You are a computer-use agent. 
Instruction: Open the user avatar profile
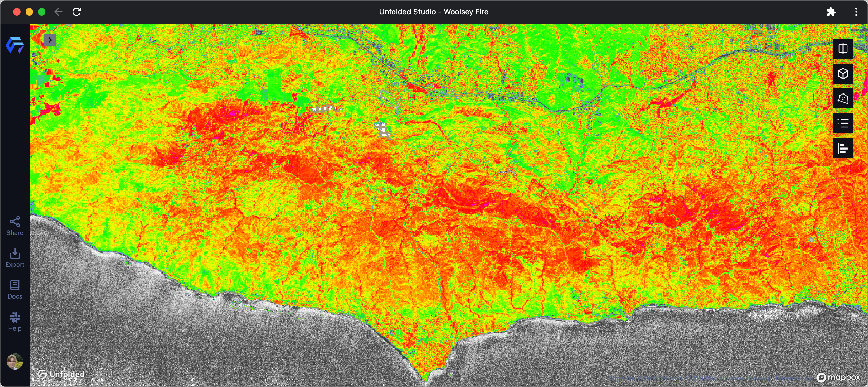tap(15, 361)
